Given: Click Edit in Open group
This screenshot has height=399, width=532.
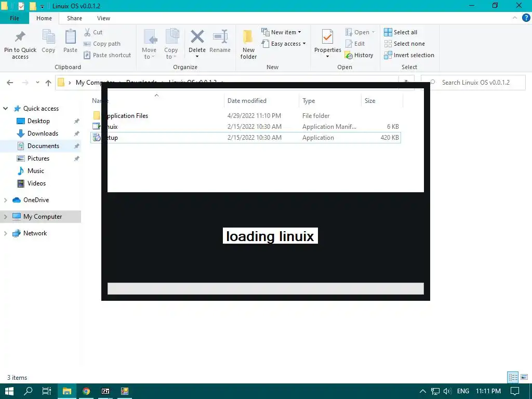Looking at the screenshot, I should point(355,44).
